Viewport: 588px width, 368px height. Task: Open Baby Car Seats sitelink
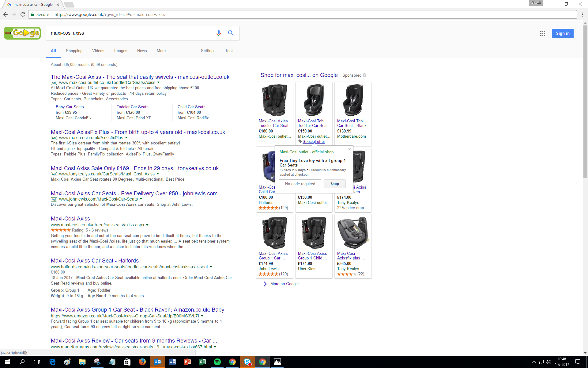pyautogui.click(x=70, y=107)
